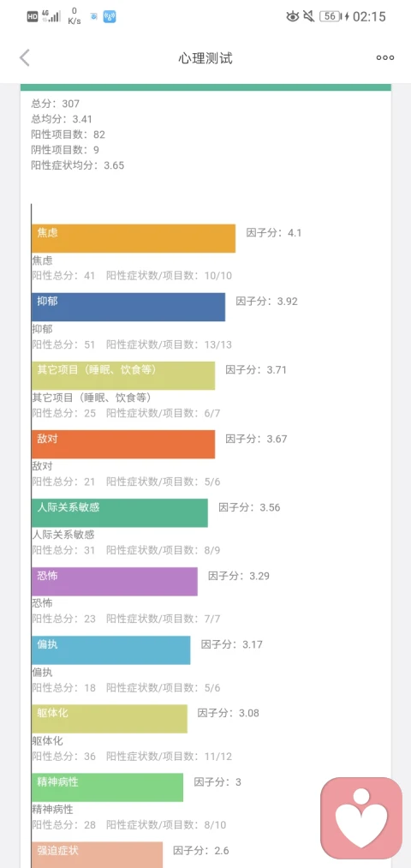The width and height of the screenshot is (411, 868).
Task: Select the purple 恐怖 bar
Action: pyautogui.click(x=115, y=582)
